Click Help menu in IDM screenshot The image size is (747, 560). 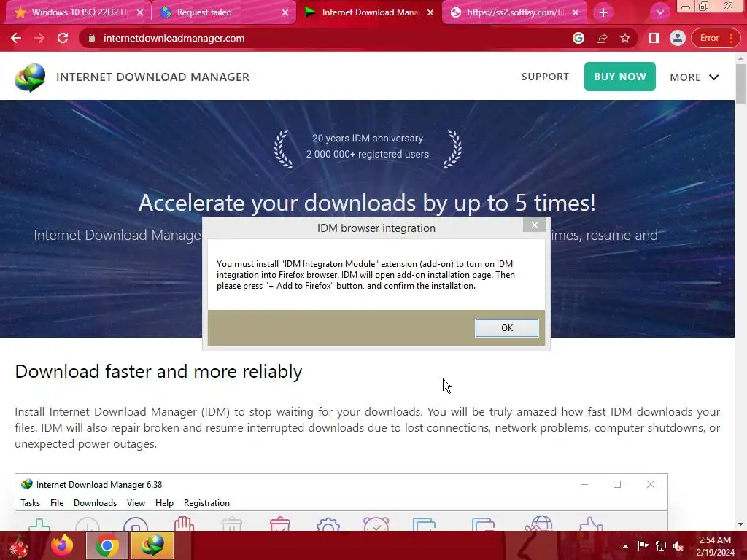point(164,503)
